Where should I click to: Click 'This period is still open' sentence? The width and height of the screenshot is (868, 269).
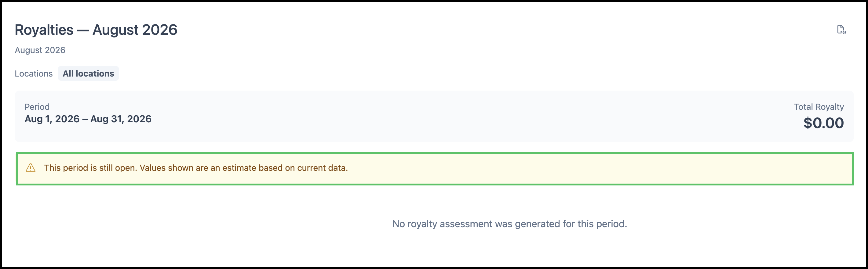coord(91,168)
